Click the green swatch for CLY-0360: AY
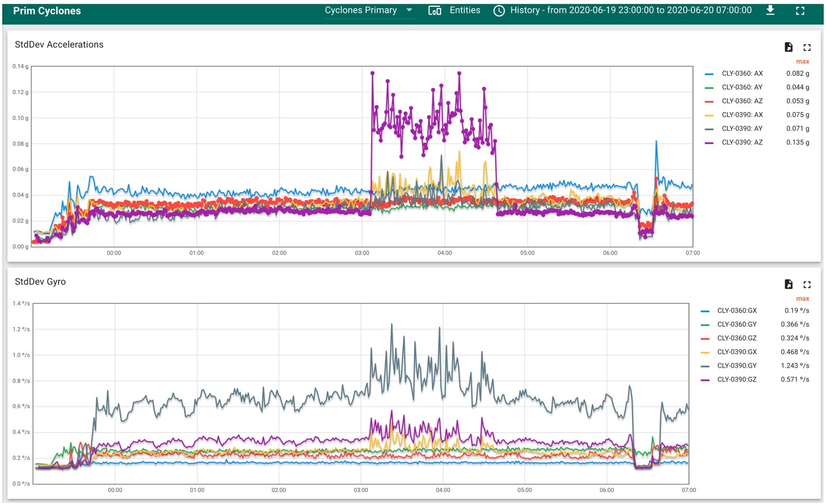Viewport: 826px width, 504px height. pyautogui.click(x=709, y=88)
